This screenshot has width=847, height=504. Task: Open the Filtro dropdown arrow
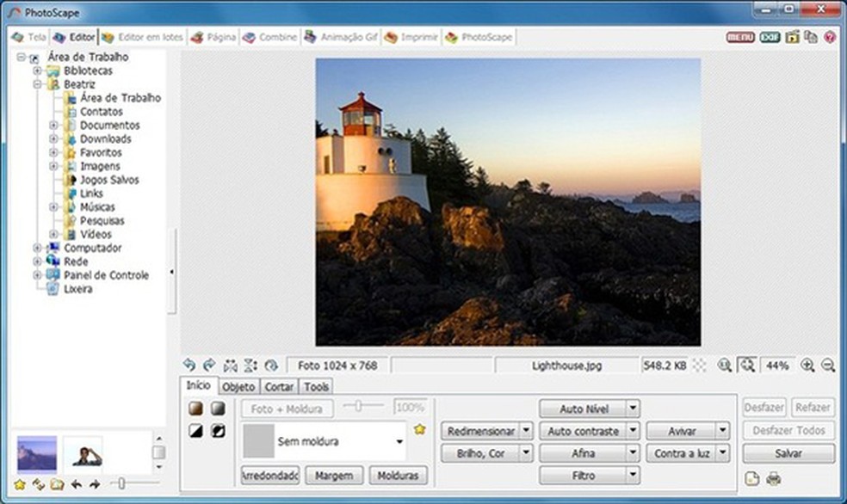point(634,475)
